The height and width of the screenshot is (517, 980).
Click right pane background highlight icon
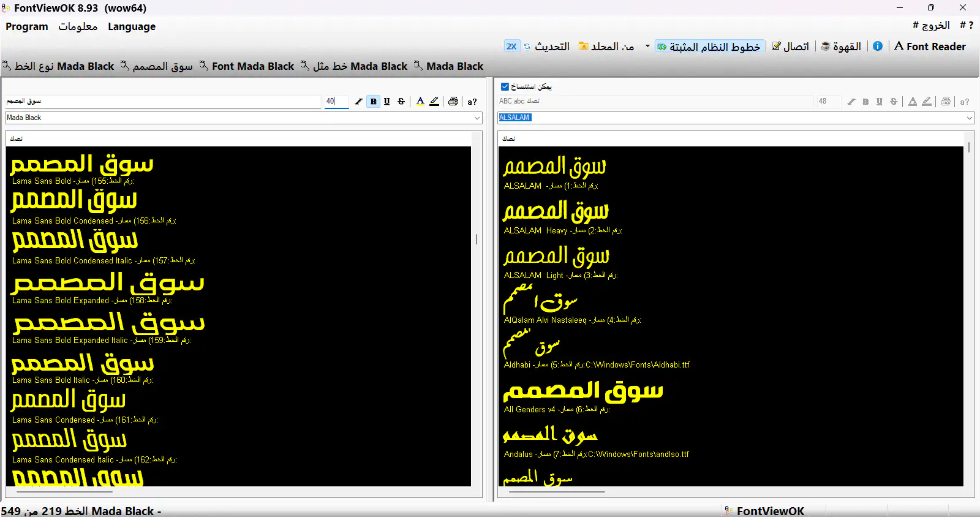[927, 102]
